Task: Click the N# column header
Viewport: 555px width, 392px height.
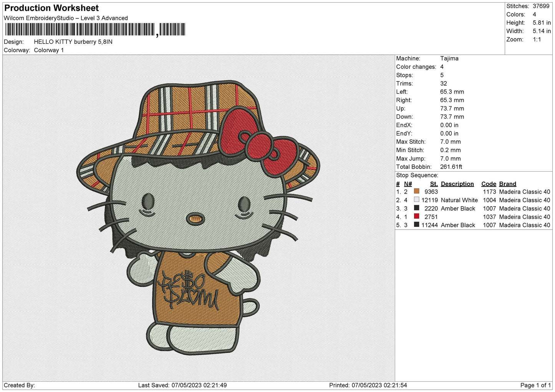Action: click(408, 184)
